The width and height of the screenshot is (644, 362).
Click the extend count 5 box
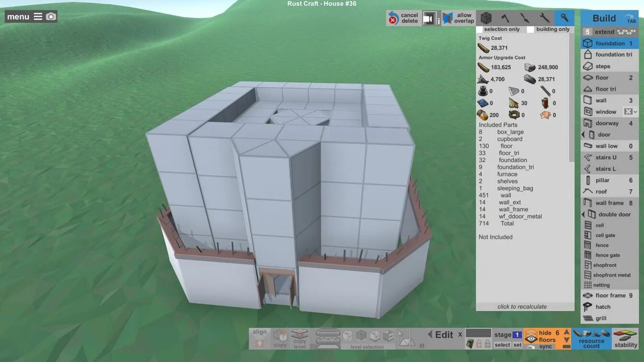pos(587,32)
